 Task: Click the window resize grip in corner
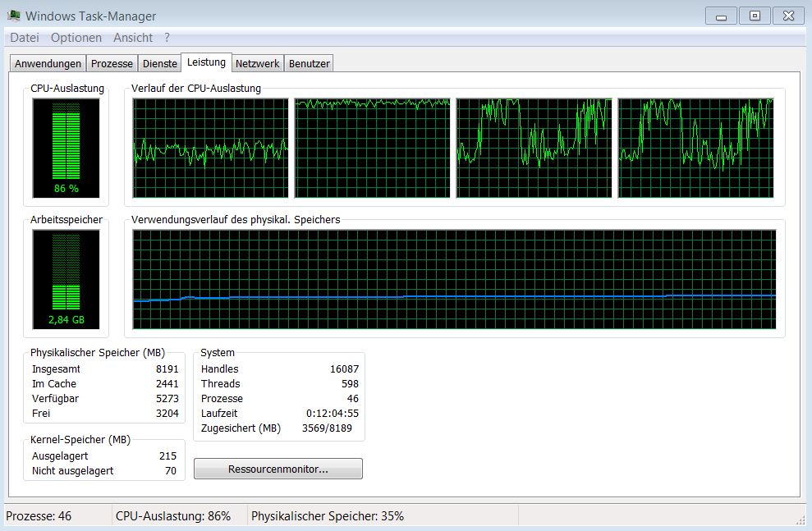pos(801,520)
